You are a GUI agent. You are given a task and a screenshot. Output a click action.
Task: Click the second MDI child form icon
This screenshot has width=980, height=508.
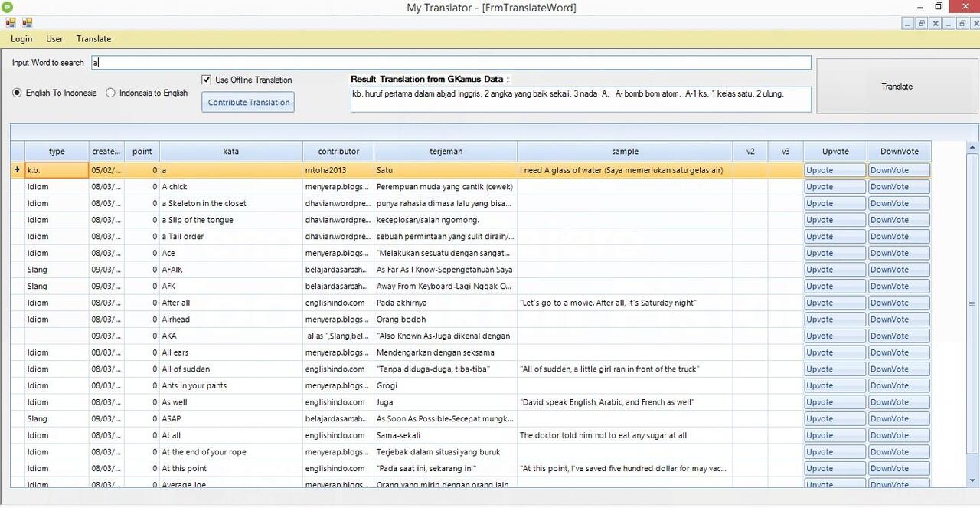pyautogui.click(x=27, y=23)
